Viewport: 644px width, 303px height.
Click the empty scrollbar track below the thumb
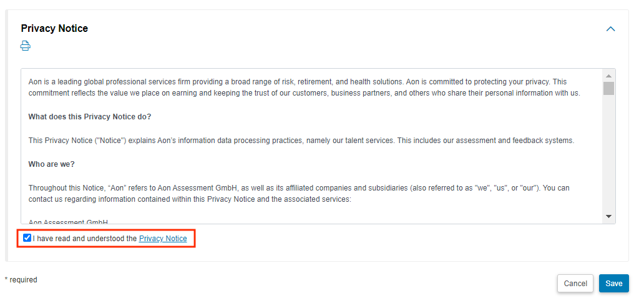point(608,154)
